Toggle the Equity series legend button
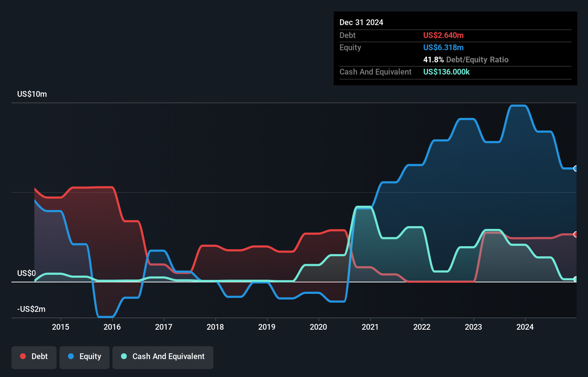The width and height of the screenshot is (588, 377). [85, 357]
